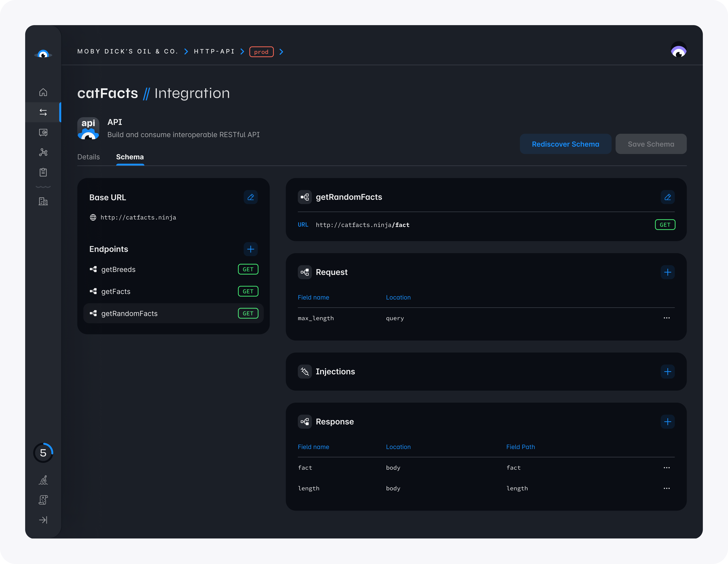Viewport: 728px width, 564px height.
Task: Open the graph nodes icon in sidebar
Action: tap(43, 152)
